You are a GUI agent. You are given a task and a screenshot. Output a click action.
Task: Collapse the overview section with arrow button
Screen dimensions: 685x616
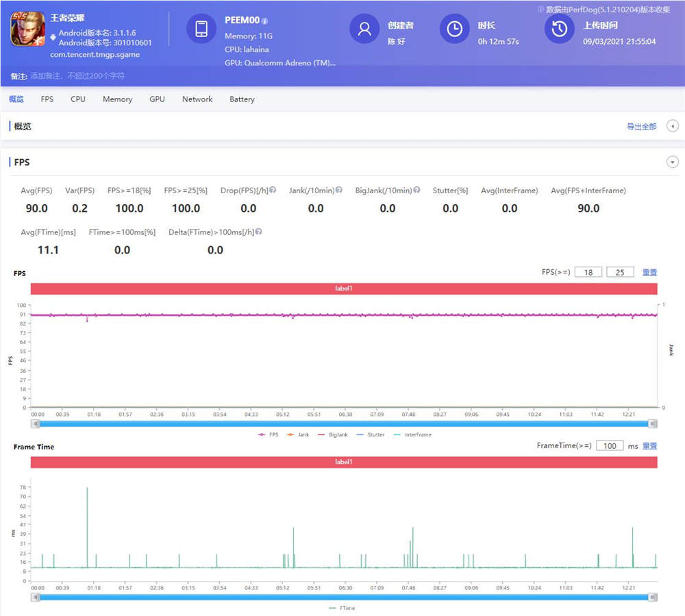(x=673, y=126)
